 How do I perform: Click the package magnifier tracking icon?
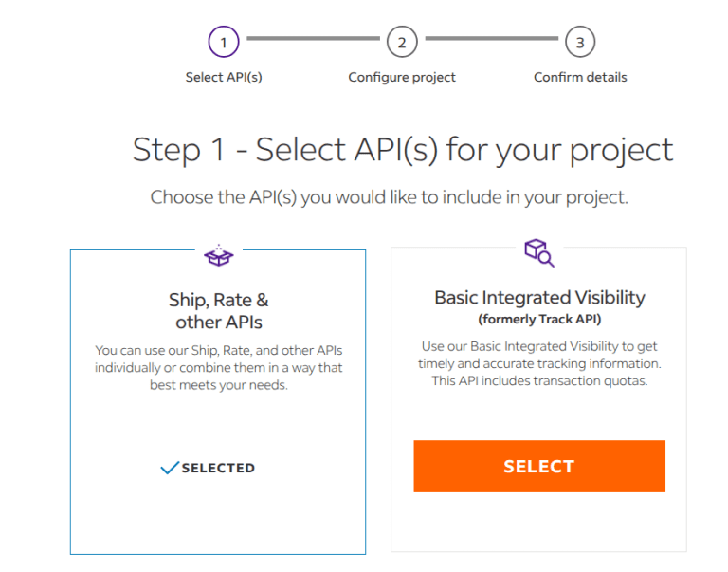538,252
